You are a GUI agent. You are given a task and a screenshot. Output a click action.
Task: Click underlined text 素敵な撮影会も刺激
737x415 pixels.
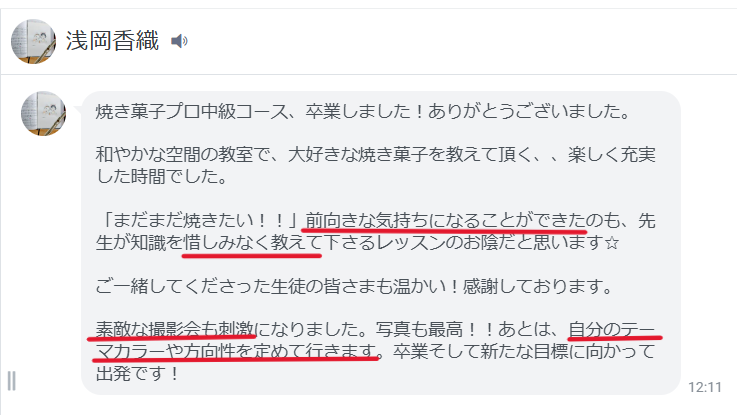pyautogui.click(x=175, y=329)
